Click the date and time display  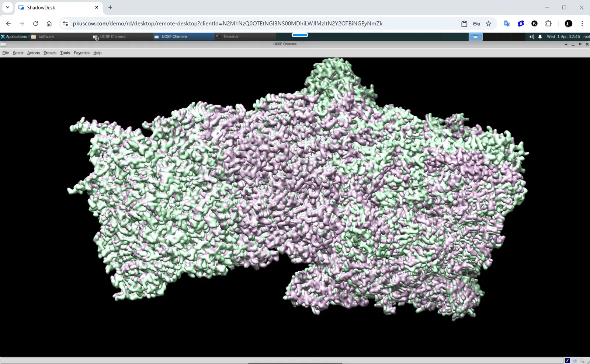[x=563, y=36]
